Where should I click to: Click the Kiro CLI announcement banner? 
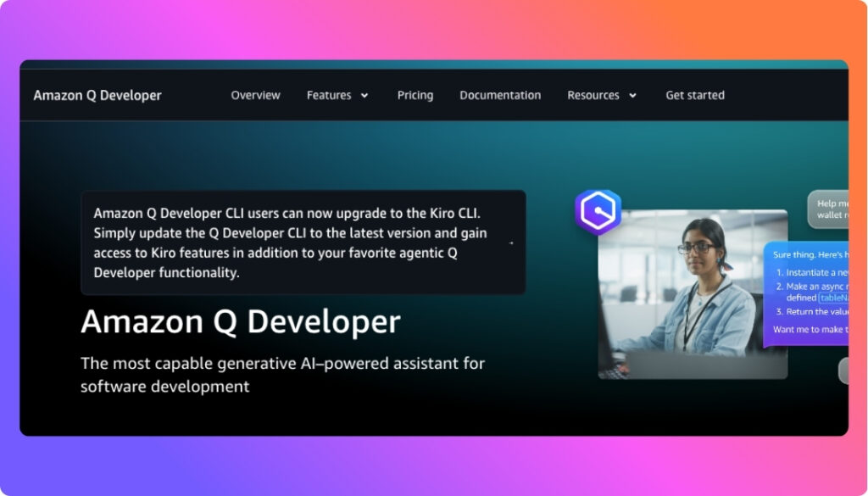[302, 242]
